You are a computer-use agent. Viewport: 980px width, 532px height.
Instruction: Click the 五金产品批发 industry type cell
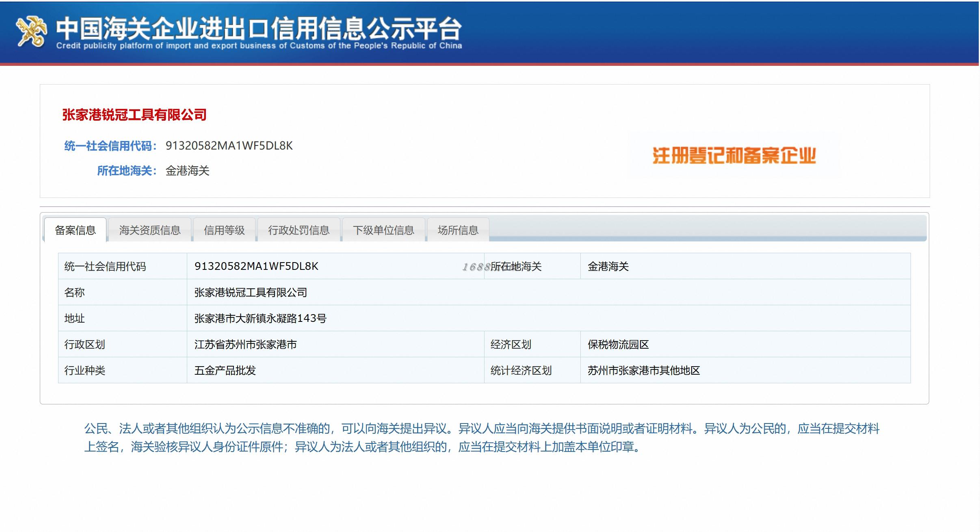(225, 370)
